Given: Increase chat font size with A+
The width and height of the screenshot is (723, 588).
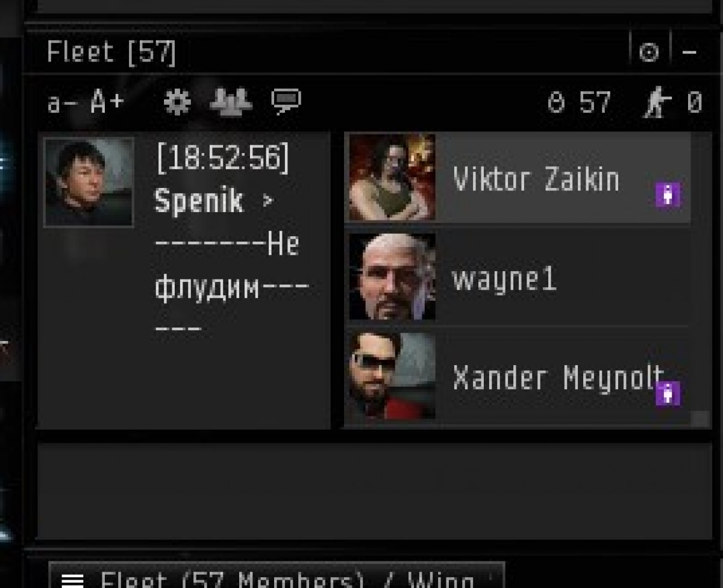Looking at the screenshot, I should point(107,102).
